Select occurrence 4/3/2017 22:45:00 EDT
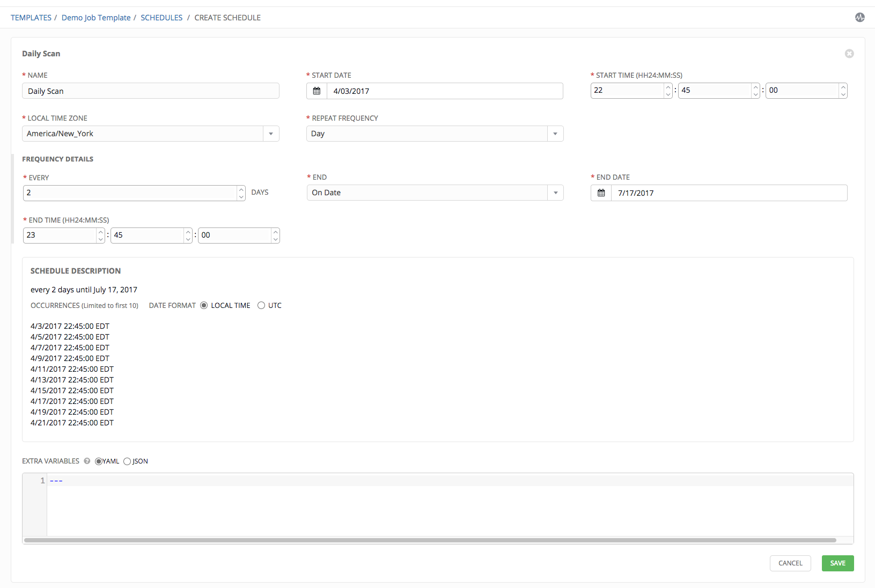The height and width of the screenshot is (588, 875). pyautogui.click(x=70, y=326)
